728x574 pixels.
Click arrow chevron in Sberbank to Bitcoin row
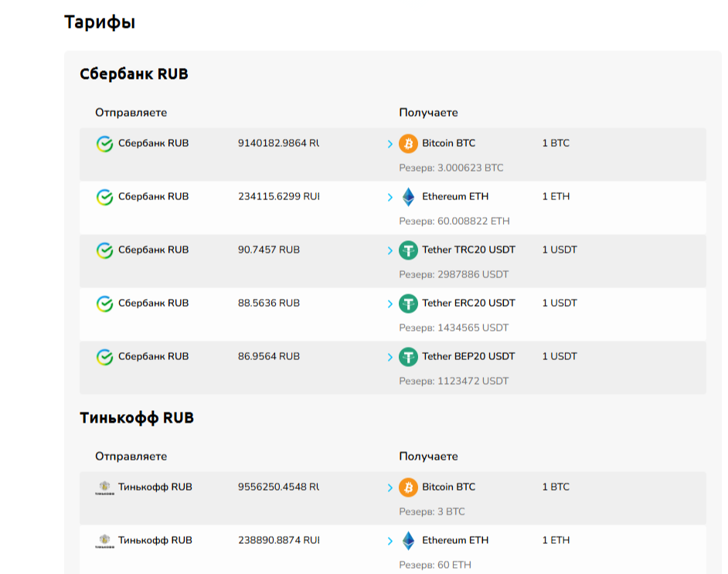click(x=390, y=144)
